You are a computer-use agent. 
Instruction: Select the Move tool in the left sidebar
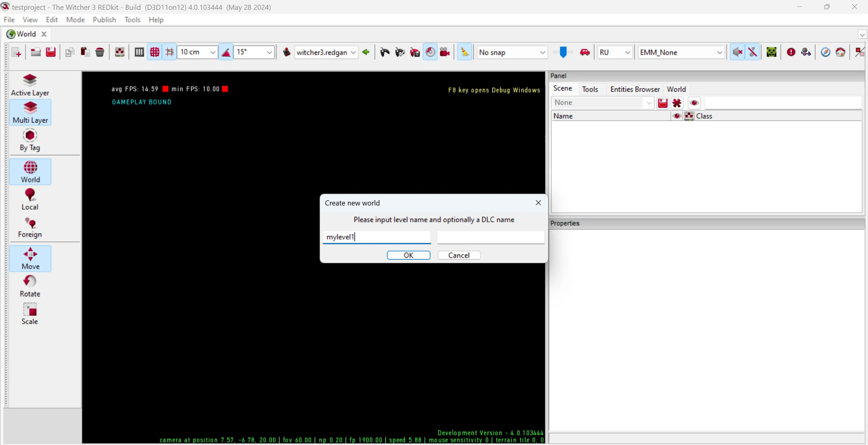click(30, 258)
